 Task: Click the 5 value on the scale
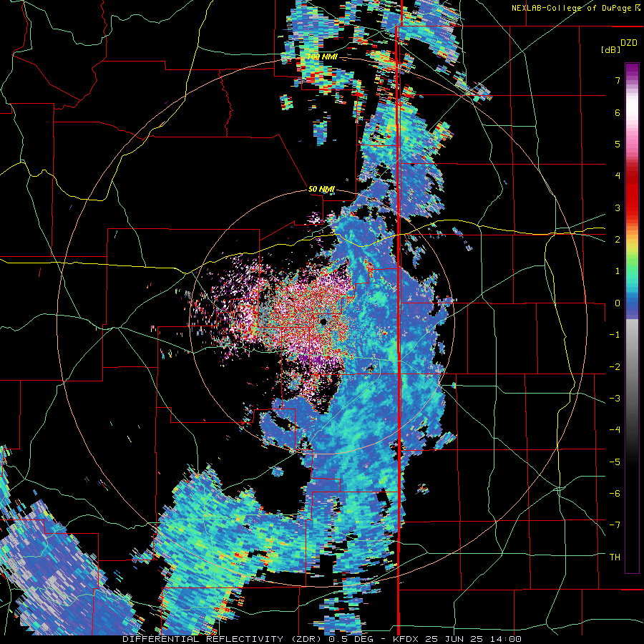click(618, 144)
